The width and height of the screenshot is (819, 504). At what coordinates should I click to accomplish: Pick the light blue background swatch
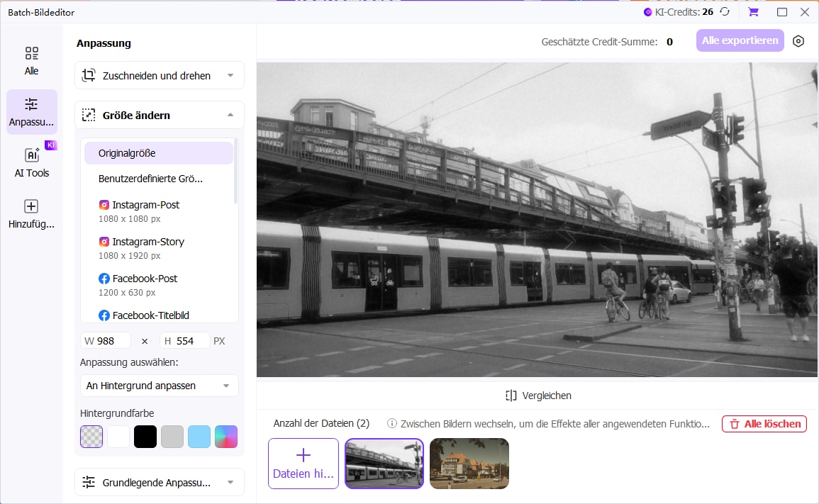tap(199, 437)
